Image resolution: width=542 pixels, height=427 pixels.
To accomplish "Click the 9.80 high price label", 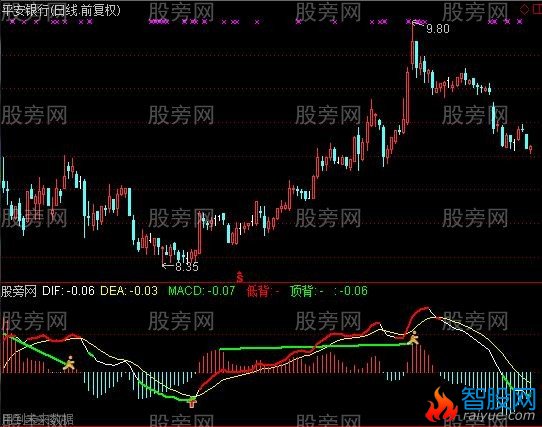I will click(438, 29).
